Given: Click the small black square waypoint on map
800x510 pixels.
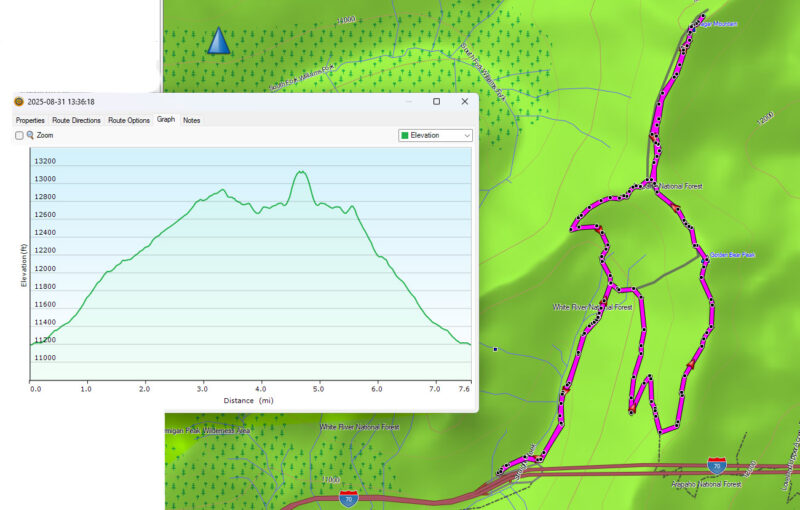Looking at the screenshot, I should click(x=495, y=349).
